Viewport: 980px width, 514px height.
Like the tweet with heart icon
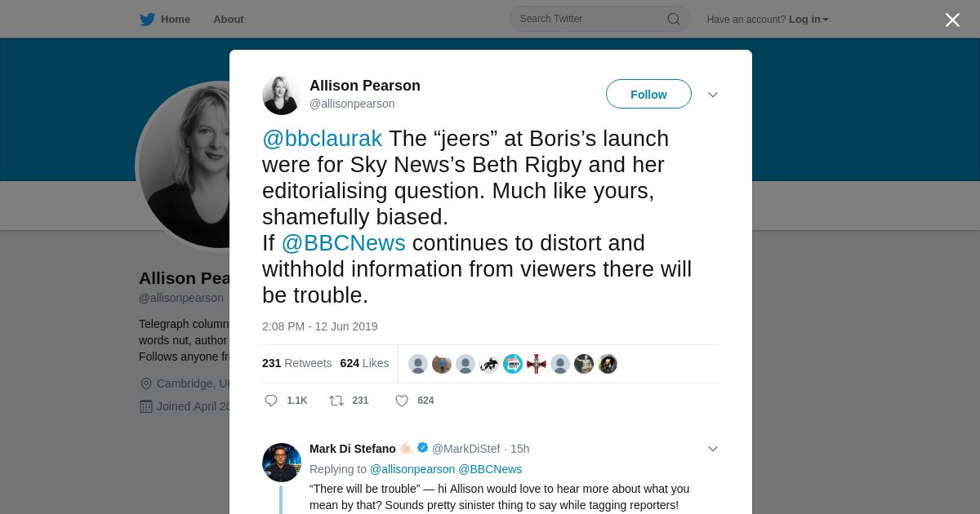coord(402,401)
